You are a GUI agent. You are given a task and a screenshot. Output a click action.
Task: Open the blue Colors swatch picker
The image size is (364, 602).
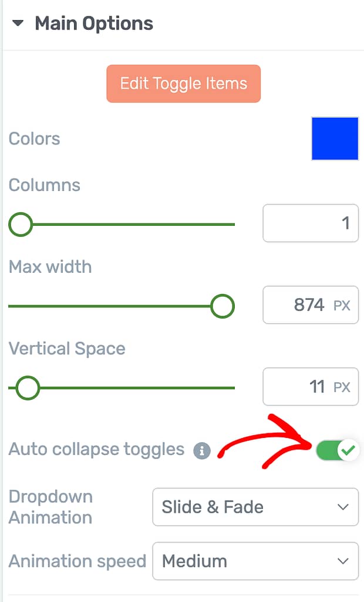335,139
